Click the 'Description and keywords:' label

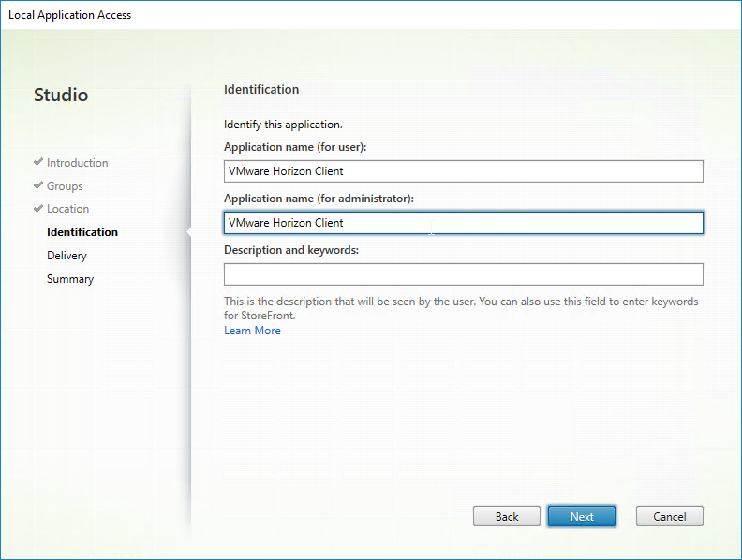click(291, 250)
